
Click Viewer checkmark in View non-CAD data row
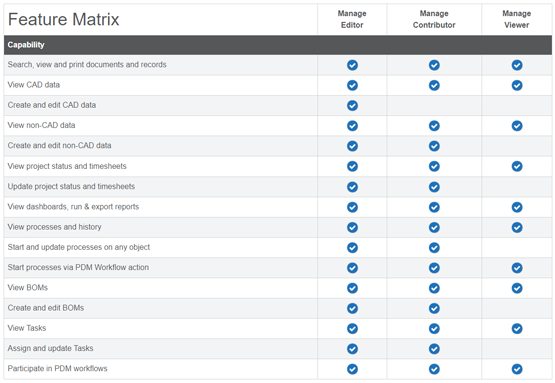pos(517,126)
